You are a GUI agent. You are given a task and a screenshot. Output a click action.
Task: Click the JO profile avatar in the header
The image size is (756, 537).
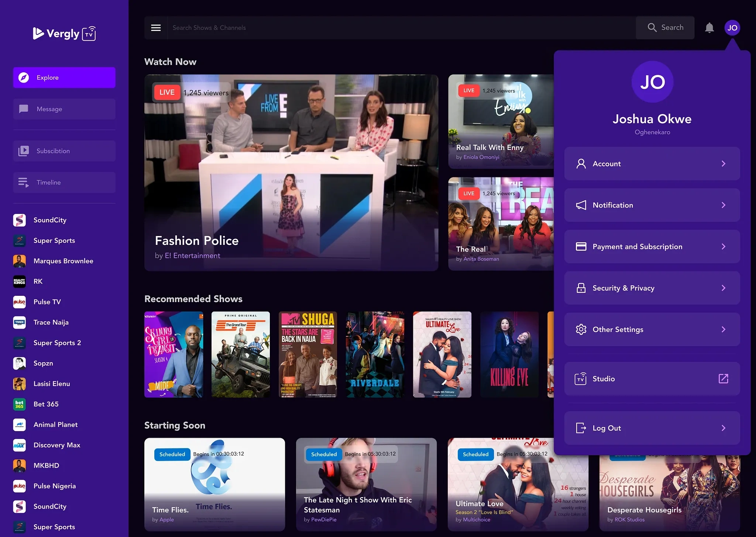[732, 28]
